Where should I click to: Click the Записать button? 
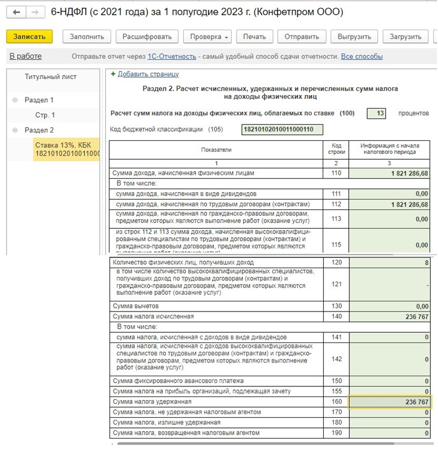click(29, 37)
